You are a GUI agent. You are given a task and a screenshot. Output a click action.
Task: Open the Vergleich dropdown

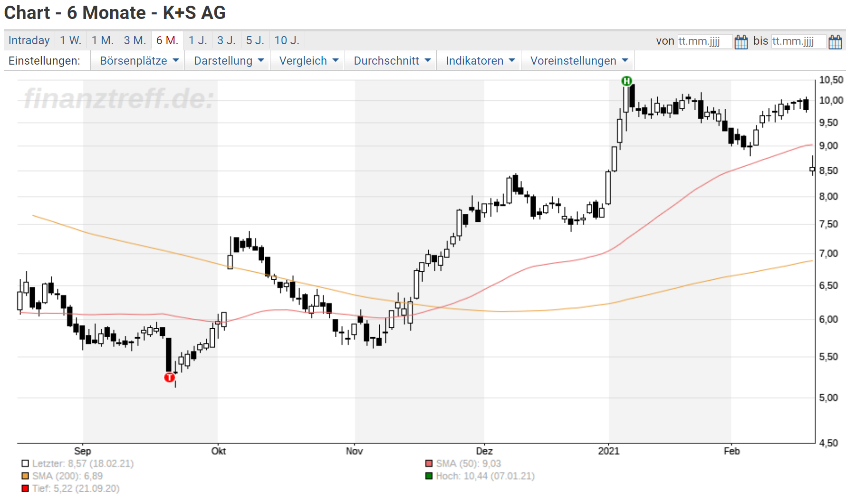click(x=308, y=61)
